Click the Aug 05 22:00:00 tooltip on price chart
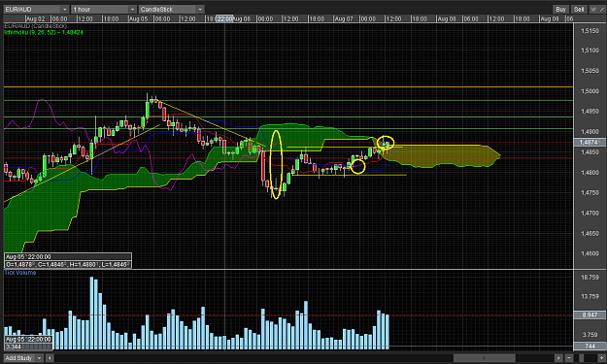This screenshot has width=607, height=364. tap(68, 257)
